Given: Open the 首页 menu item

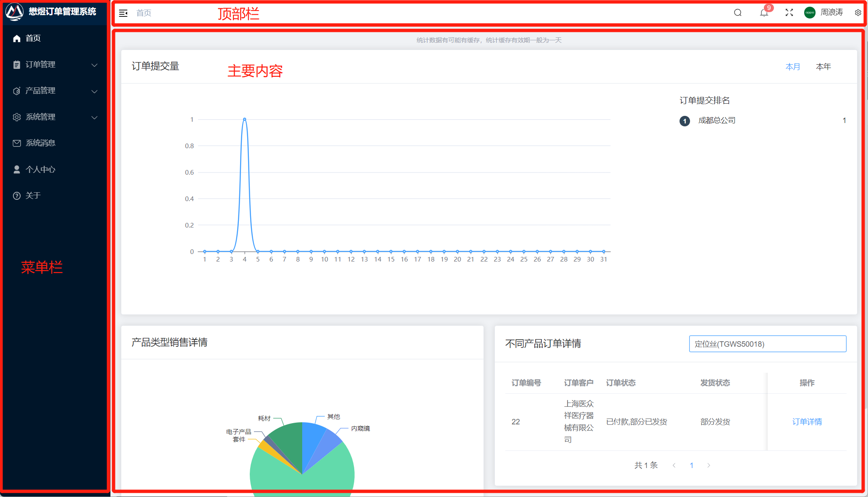Looking at the screenshot, I should pos(55,38).
